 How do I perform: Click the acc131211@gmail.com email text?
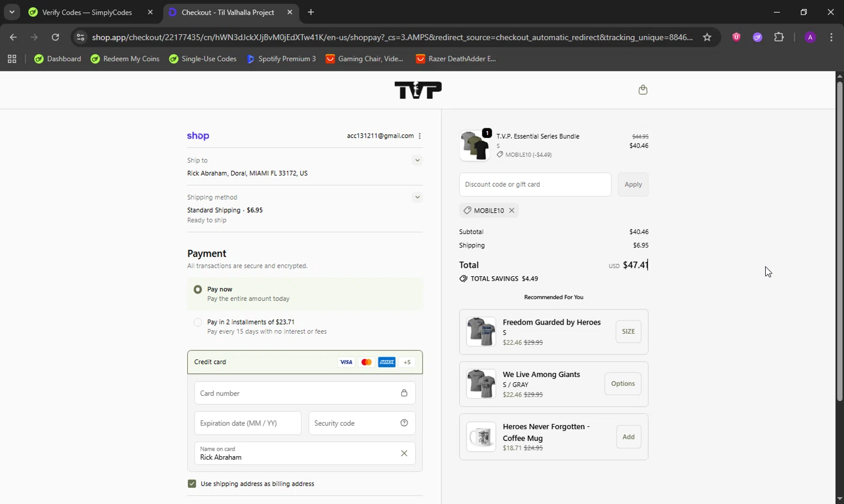[x=380, y=136]
